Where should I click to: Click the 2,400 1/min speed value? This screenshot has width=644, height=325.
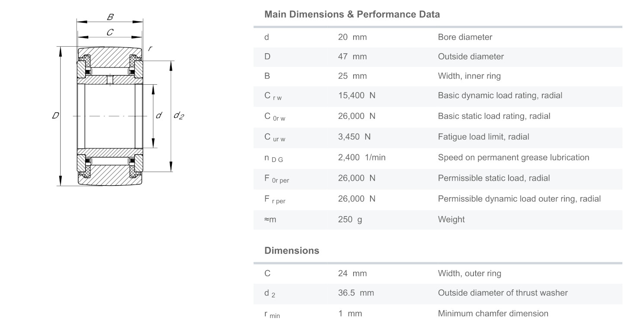361,158
